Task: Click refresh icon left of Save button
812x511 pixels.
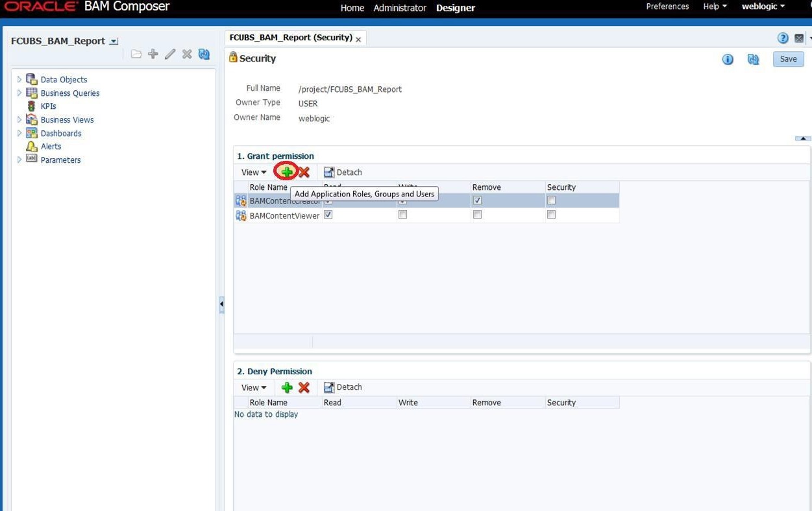Action: pyautogui.click(x=753, y=59)
